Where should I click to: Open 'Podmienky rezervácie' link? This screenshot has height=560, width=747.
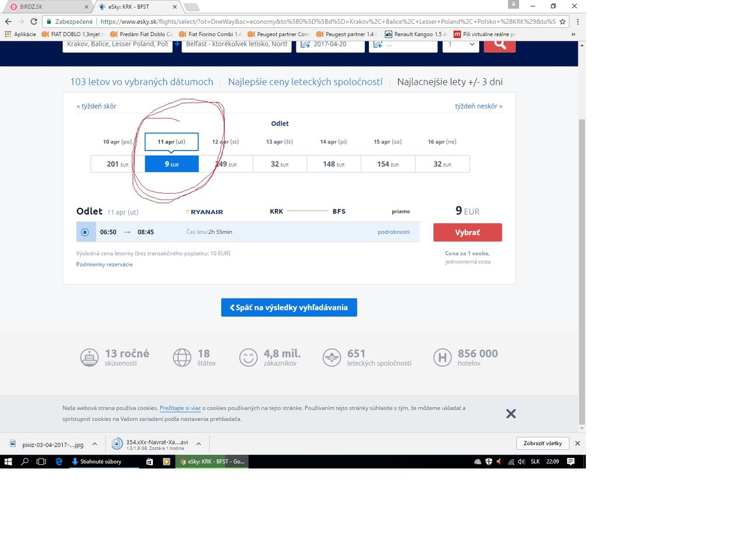[x=104, y=264]
